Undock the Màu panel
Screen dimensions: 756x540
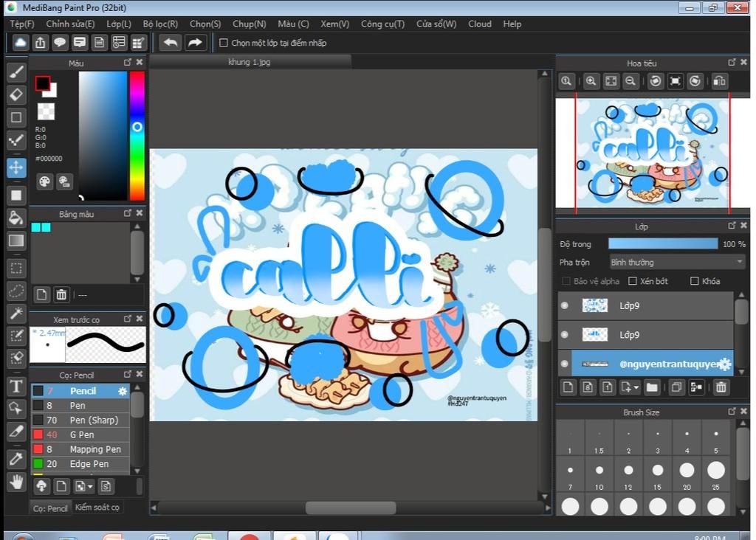point(127,62)
